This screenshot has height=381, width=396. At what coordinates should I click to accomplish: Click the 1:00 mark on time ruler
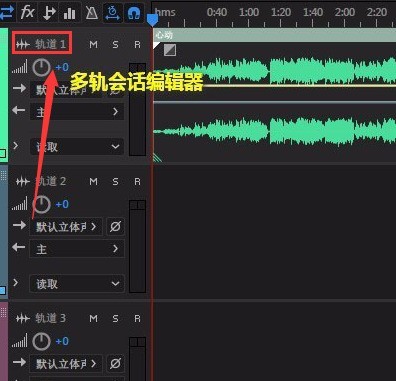tap(249, 12)
